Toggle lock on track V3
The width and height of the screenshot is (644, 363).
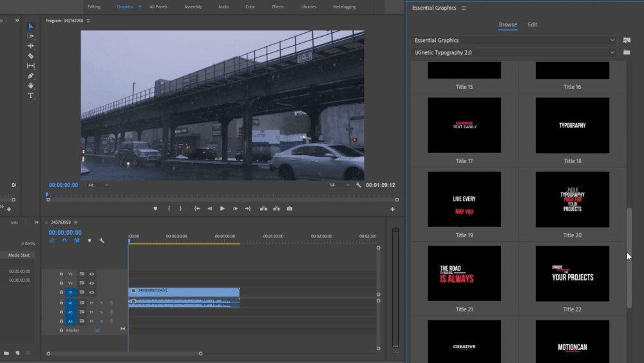point(61,274)
